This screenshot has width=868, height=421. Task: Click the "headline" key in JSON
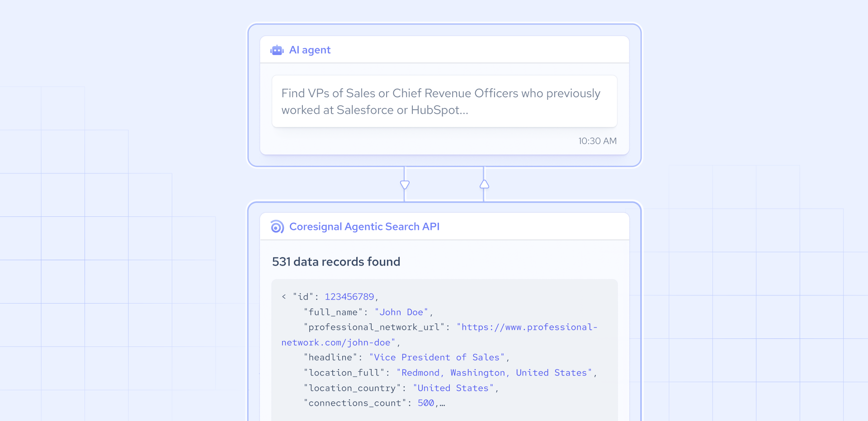tap(330, 357)
